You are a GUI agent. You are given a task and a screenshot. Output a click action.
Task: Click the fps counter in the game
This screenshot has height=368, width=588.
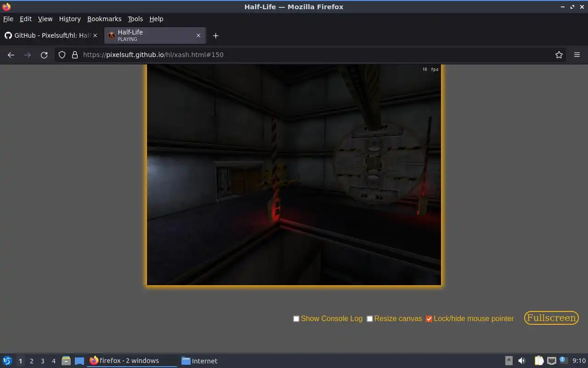pyautogui.click(x=430, y=69)
